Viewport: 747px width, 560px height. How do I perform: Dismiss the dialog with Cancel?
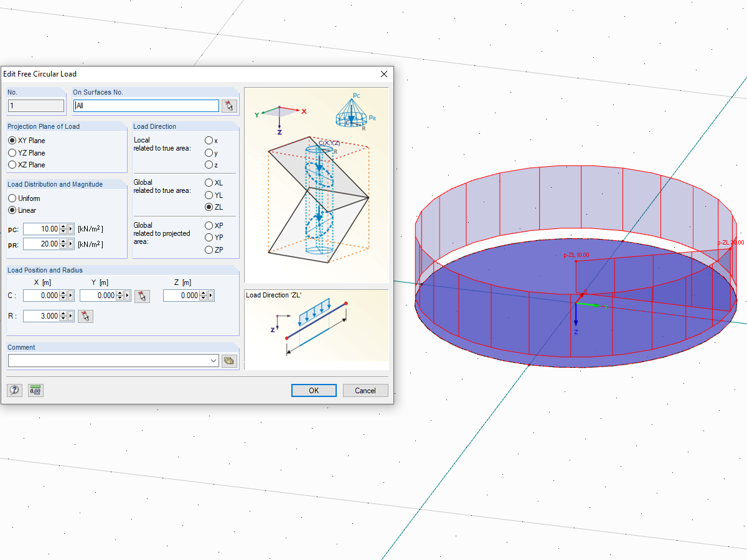coord(365,390)
